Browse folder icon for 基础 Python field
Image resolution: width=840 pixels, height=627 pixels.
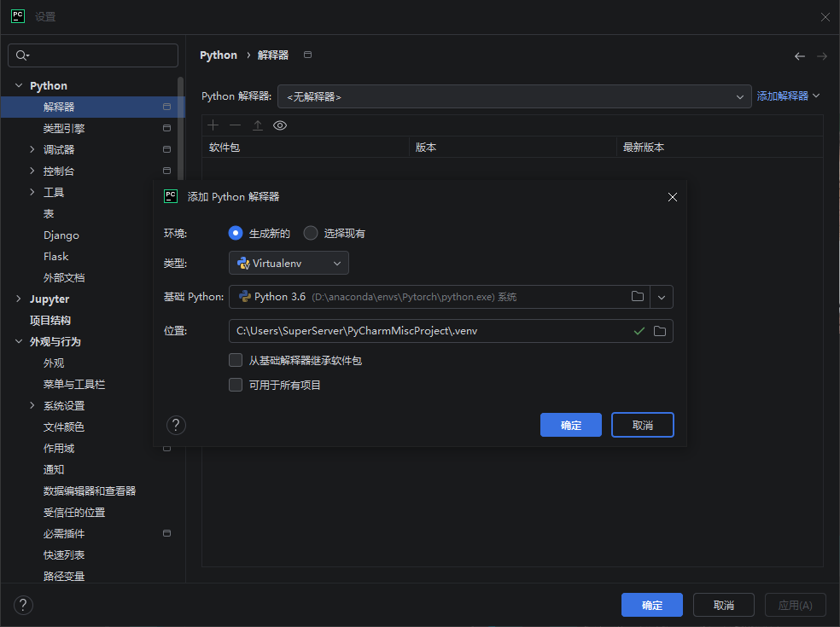coord(638,296)
